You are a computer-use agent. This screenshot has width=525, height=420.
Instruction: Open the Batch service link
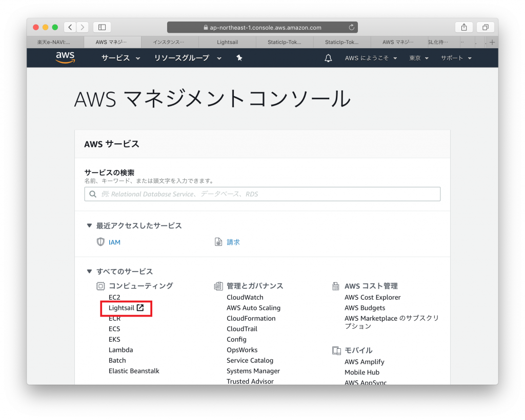click(117, 360)
